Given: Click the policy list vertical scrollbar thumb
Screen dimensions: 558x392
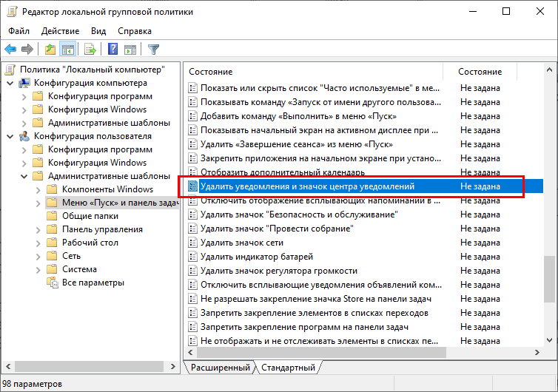Looking at the screenshot, I should pyautogui.click(x=549, y=280).
